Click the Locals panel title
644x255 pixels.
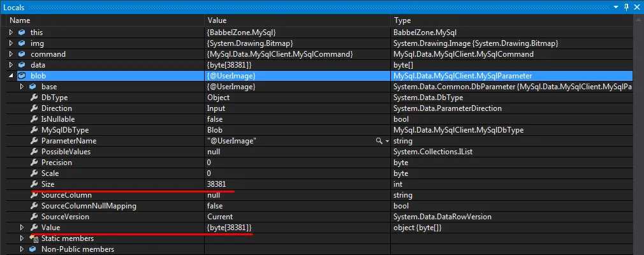pyautogui.click(x=13, y=8)
